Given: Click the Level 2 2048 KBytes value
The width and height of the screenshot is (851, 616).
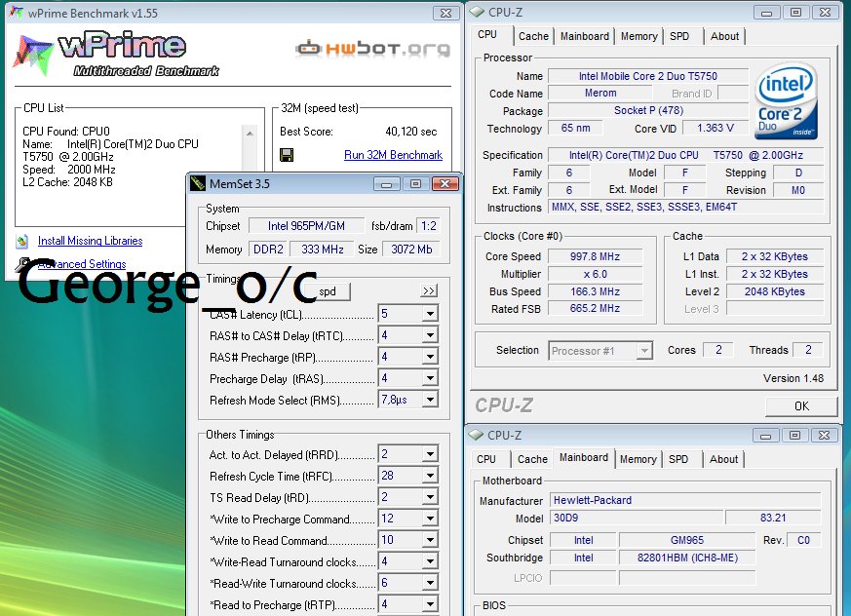Looking at the screenshot, I should click(x=774, y=291).
